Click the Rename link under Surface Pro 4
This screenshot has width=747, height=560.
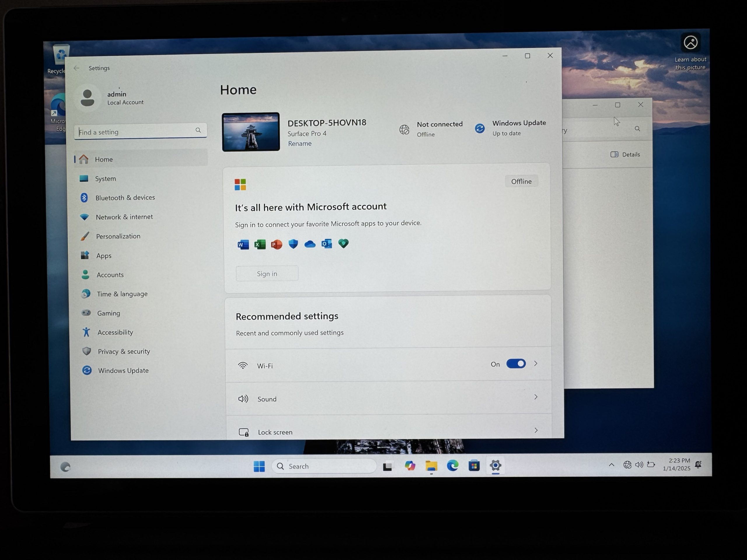[x=300, y=143]
